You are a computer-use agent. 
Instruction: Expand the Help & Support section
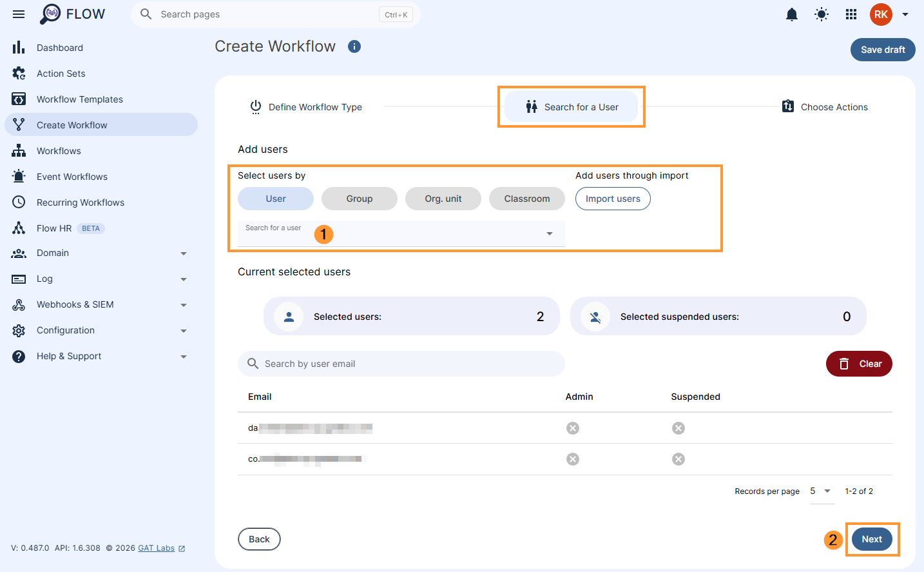point(184,357)
